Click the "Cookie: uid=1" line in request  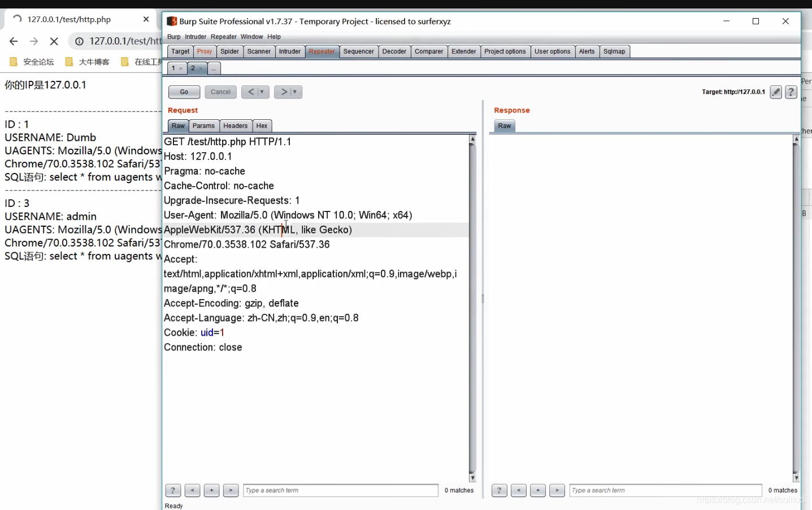coord(194,332)
